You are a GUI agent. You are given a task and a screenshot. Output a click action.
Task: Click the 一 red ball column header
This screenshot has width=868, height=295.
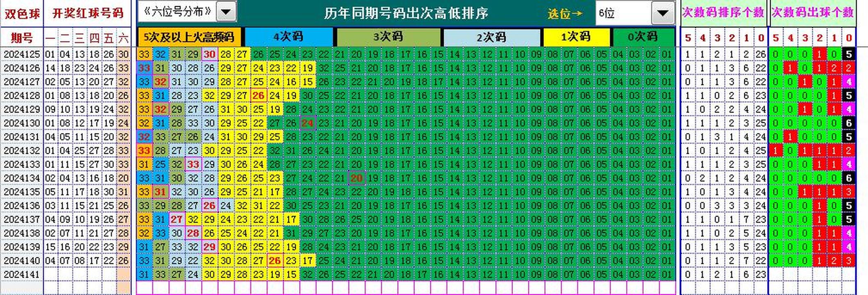[50, 39]
